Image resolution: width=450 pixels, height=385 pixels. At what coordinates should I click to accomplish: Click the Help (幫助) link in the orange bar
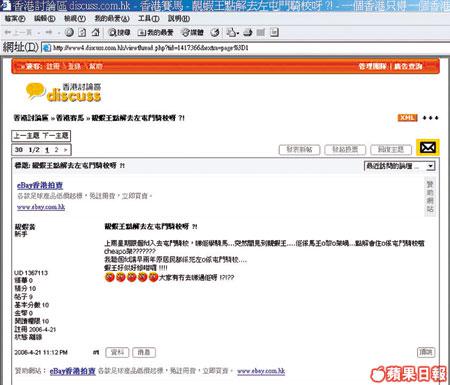coord(96,66)
